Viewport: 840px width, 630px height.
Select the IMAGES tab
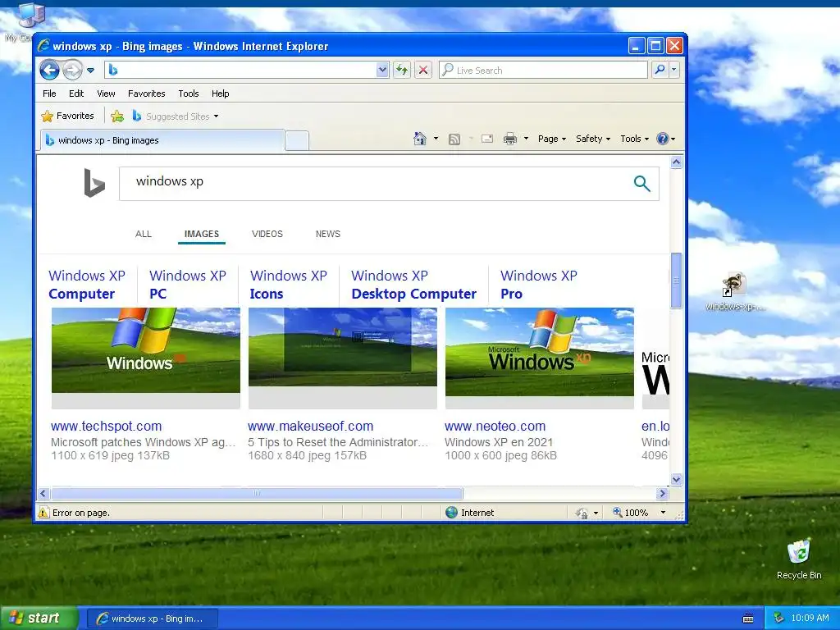pyautogui.click(x=202, y=234)
